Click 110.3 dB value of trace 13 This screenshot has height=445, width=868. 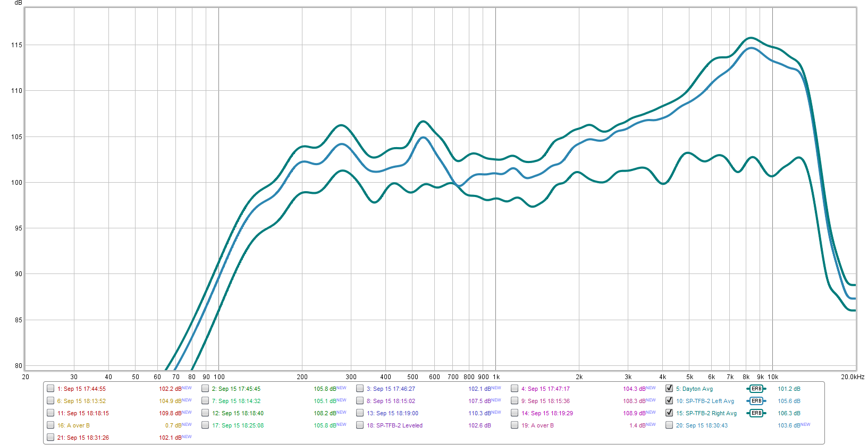click(479, 414)
